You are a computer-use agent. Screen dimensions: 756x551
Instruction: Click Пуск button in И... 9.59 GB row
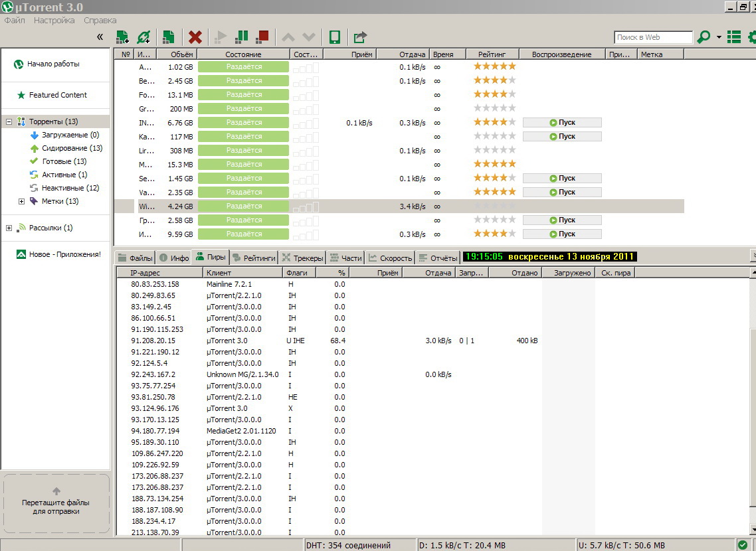click(562, 234)
